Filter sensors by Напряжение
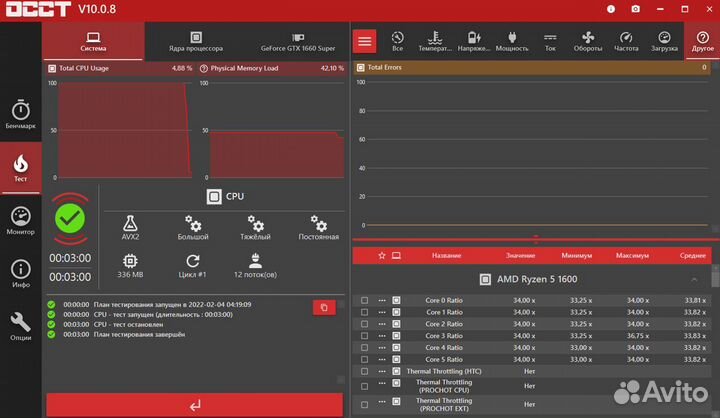Image resolution: width=720 pixels, height=418 pixels. [x=474, y=41]
